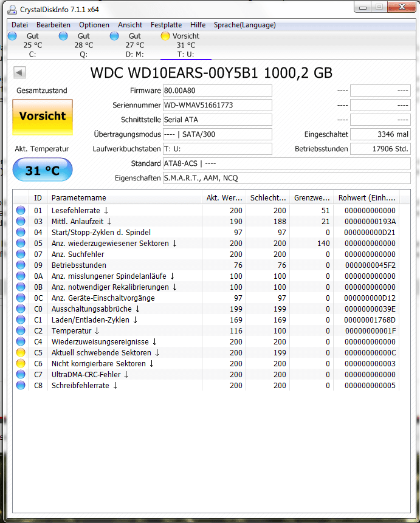Screen dimensions: 420x523
Task: Click the previous disk arrow button
Action: click(x=19, y=72)
